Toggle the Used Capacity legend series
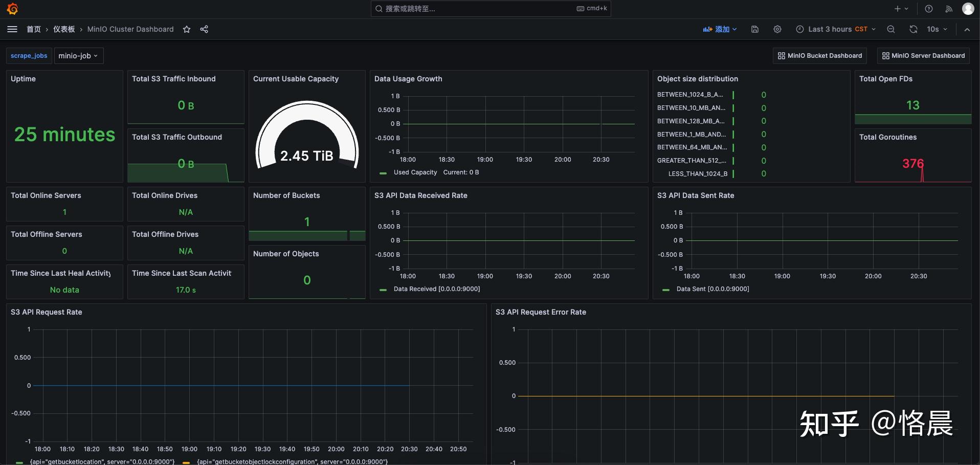Screen dimensions: 980x465 pos(415,172)
